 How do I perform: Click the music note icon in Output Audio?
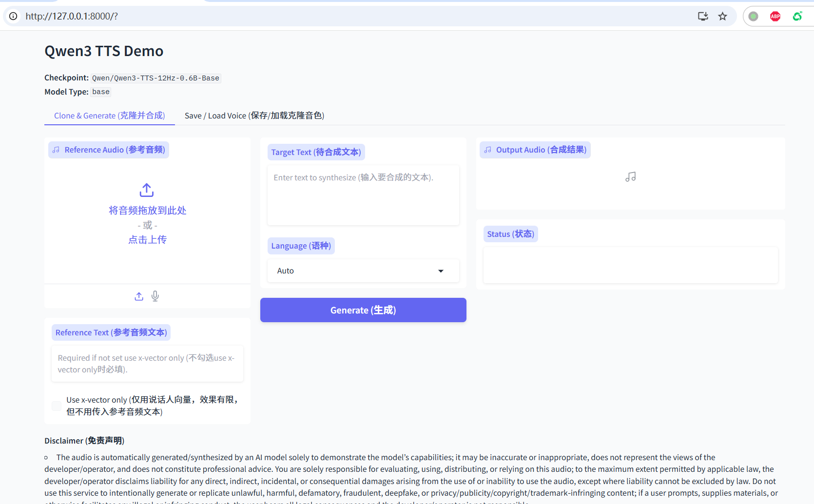coord(630,177)
